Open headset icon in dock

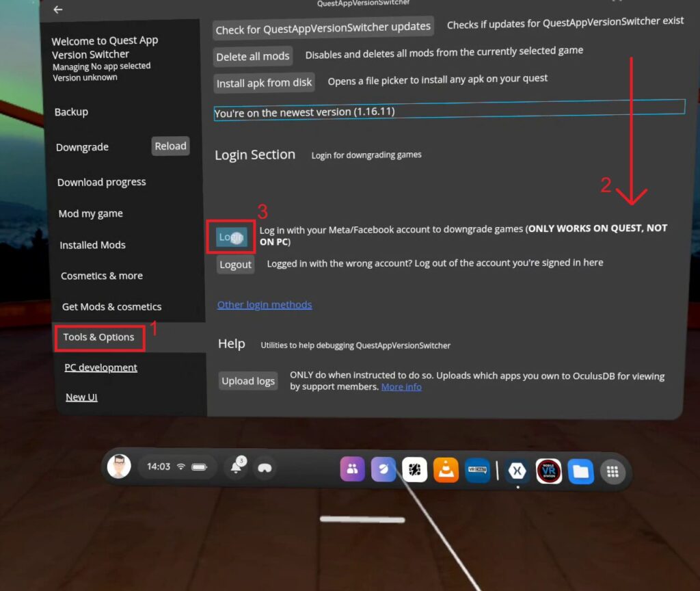(265, 468)
